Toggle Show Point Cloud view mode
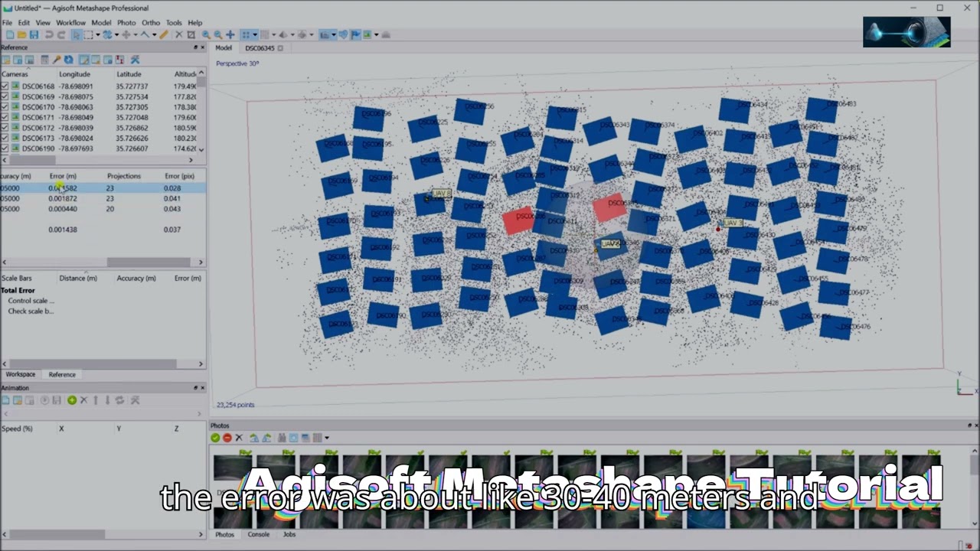Viewport: 980px width, 551px height. (x=246, y=34)
